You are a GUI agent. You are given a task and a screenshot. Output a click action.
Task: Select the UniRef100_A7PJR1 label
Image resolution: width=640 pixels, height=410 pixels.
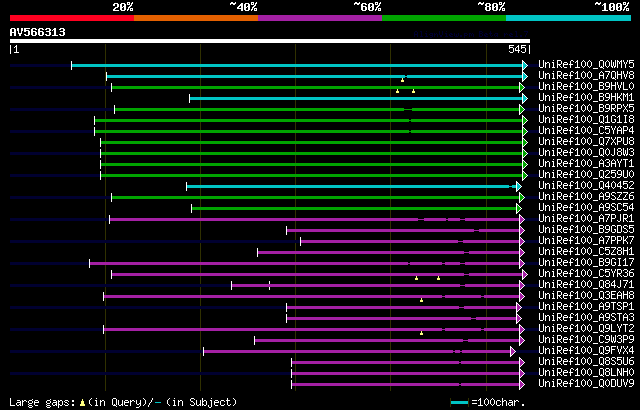click(586, 219)
